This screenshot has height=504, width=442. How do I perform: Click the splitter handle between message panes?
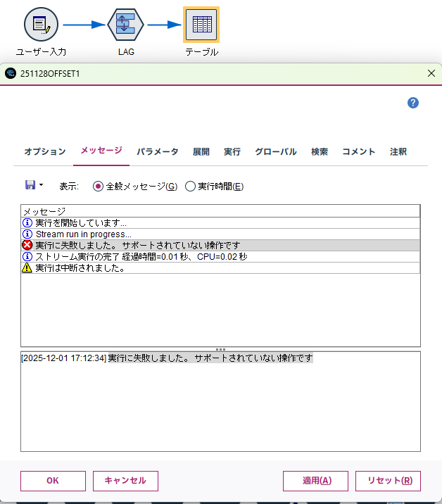(x=220, y=349)
